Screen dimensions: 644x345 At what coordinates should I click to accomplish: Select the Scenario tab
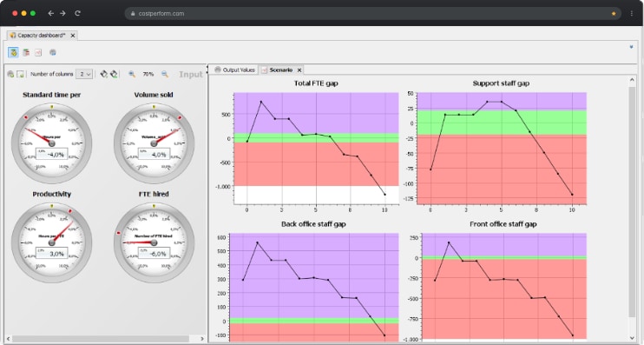(x=281, y=70)
